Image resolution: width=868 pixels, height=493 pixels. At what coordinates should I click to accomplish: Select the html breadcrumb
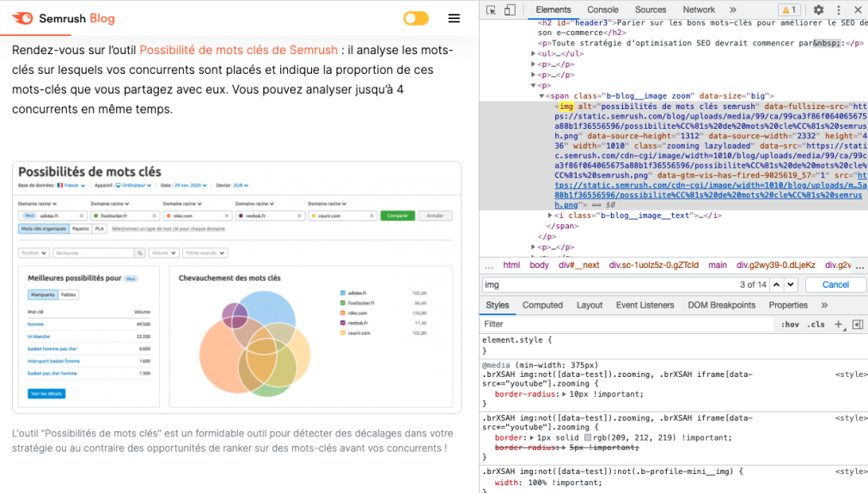pos(511,265)
